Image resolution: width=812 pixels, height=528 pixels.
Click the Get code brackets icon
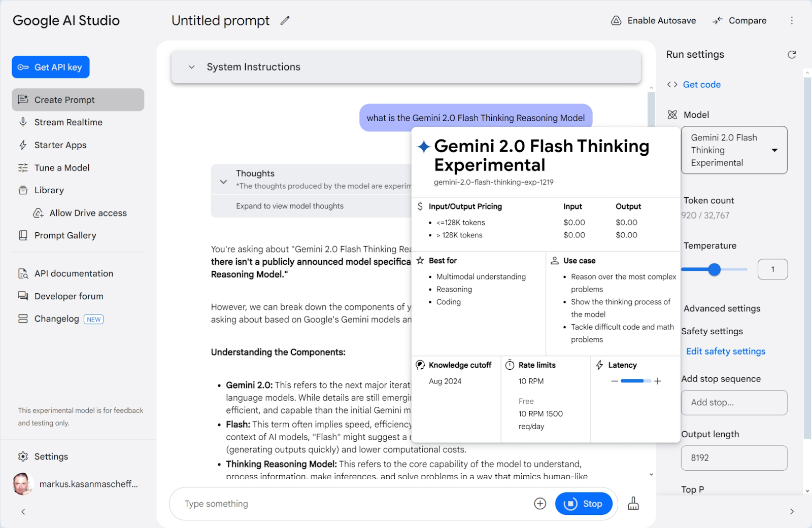(x=672, y=84)
